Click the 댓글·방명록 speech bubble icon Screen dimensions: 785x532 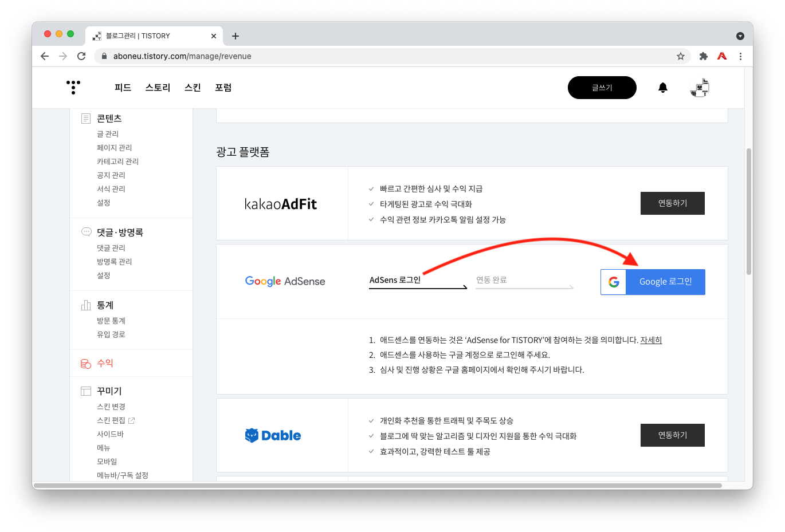[86, 232]
